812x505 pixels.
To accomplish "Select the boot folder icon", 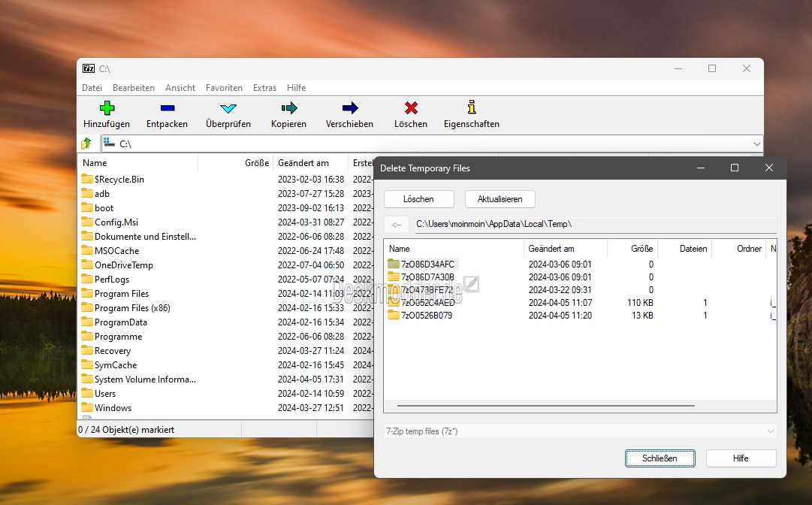I will (87, 207).
